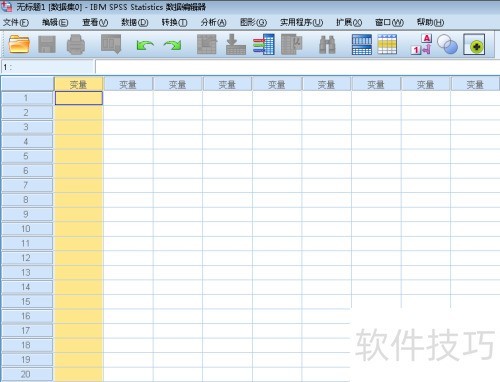The width and height of the screenshot is (500, 382).
Task: Click the Go to variable icon
Action: [x=236, y=44]
